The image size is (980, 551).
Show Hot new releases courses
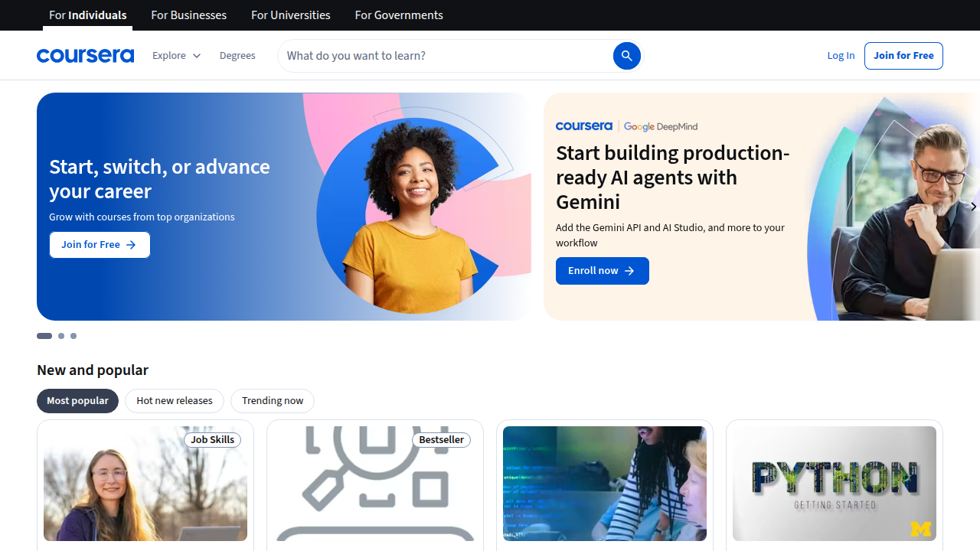[x=175, y=401]
